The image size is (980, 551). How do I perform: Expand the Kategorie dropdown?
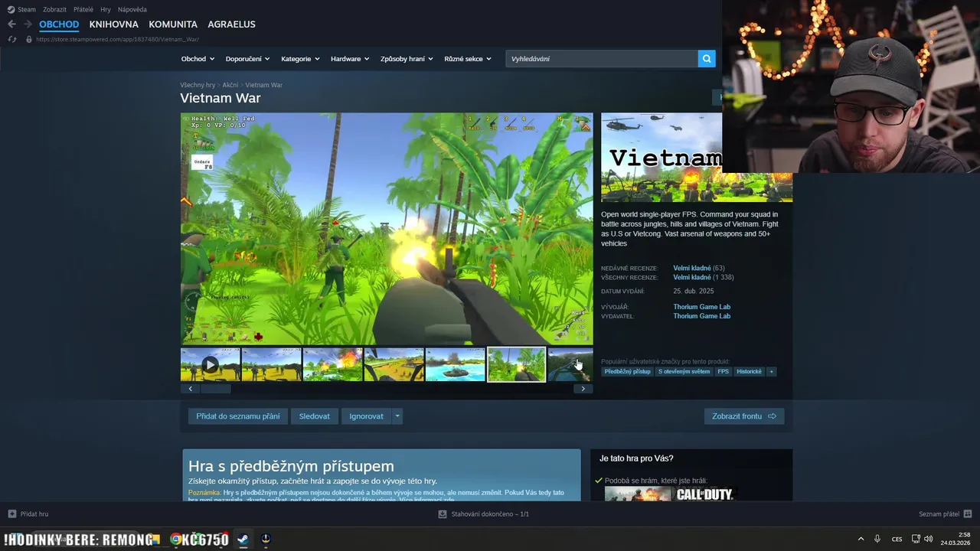pyautogui.click(x=300, y=59)
